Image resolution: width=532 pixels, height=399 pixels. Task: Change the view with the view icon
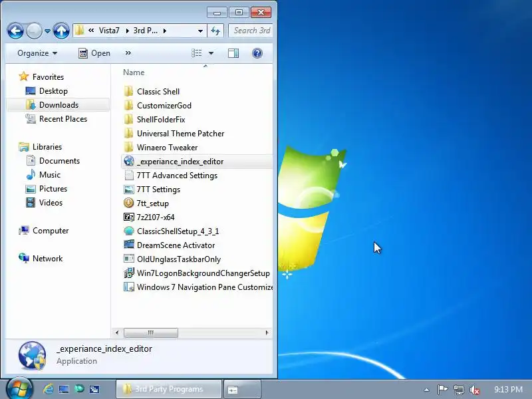click(x=196, y=53)
